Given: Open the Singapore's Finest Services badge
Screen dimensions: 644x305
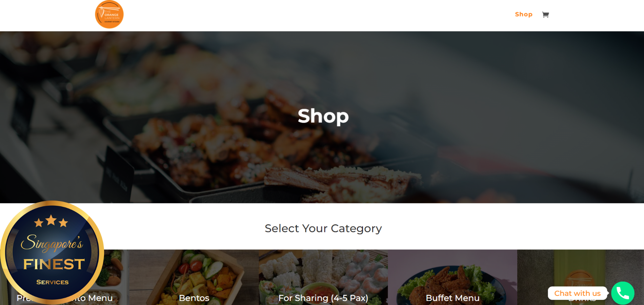Looking at the screenshot, I should pos(52,252).
